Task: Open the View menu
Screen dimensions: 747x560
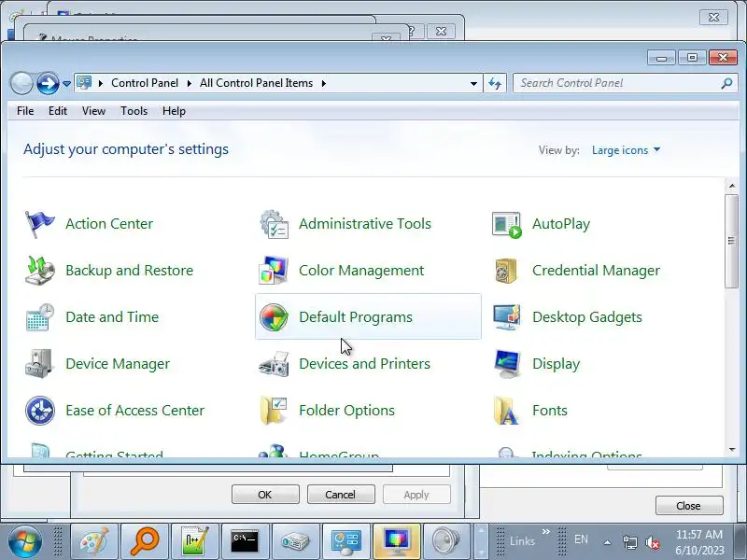Action: tap(94, 111)
